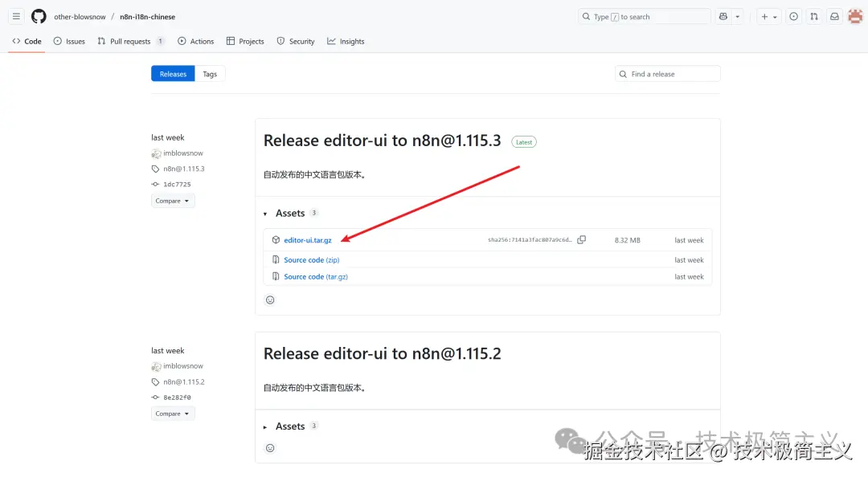Switch to the Code tab
Image resolution: width=868 pixels, height=477 pixels.
pos(27,42)
